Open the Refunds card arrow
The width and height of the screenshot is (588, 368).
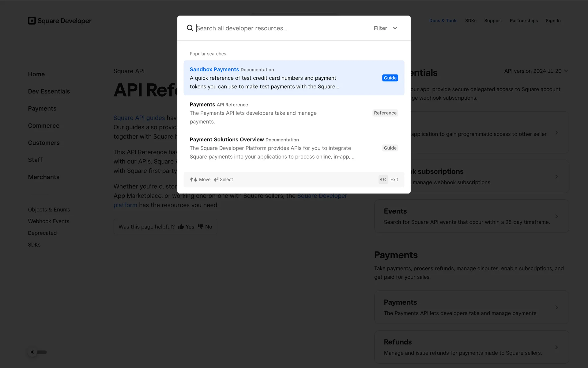(556, 347)
